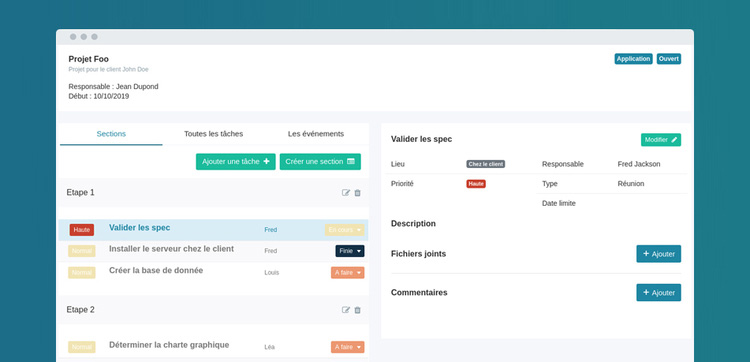Click Léa assignee name

point(269,347)
